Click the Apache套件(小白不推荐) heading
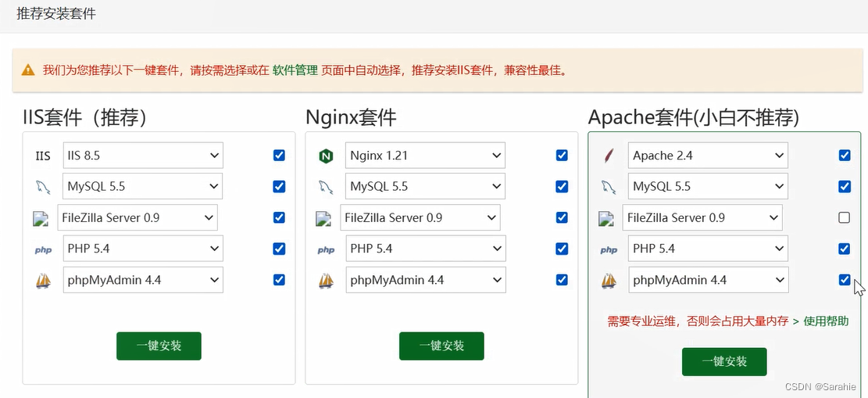The image size is (868, 398). pyautogui.click(x=694, y=117)
